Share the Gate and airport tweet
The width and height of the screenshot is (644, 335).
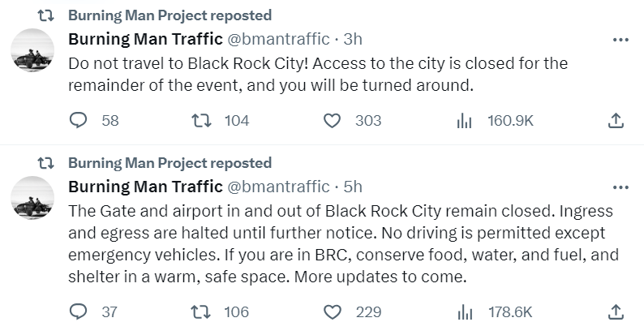pyautogui.click(x=616, y=312)
